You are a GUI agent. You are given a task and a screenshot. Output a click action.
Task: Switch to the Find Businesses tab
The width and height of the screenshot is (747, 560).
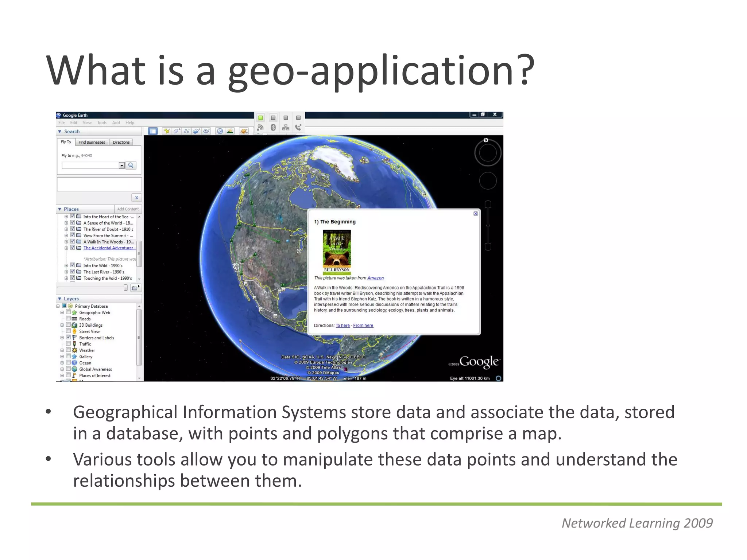[92, 142]
